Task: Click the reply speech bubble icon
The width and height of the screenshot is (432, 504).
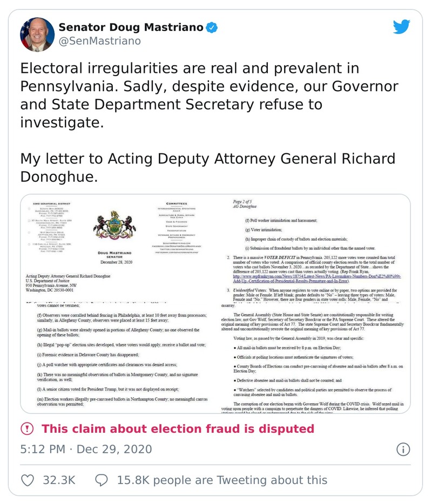Action: point(101,480)
